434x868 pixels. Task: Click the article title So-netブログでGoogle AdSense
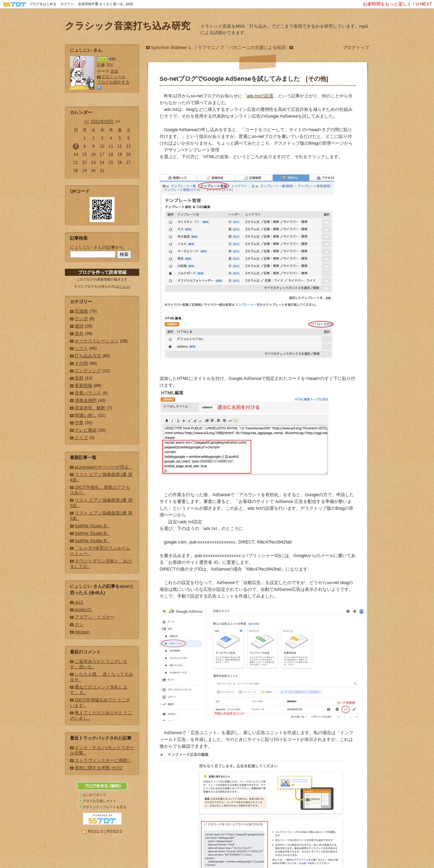230,79
